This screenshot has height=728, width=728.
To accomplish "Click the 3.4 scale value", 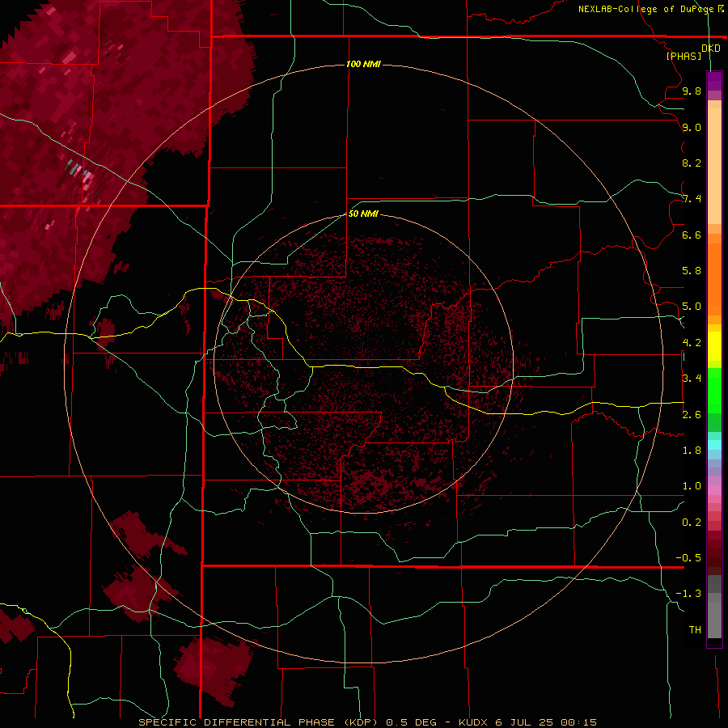I will 692,379.
